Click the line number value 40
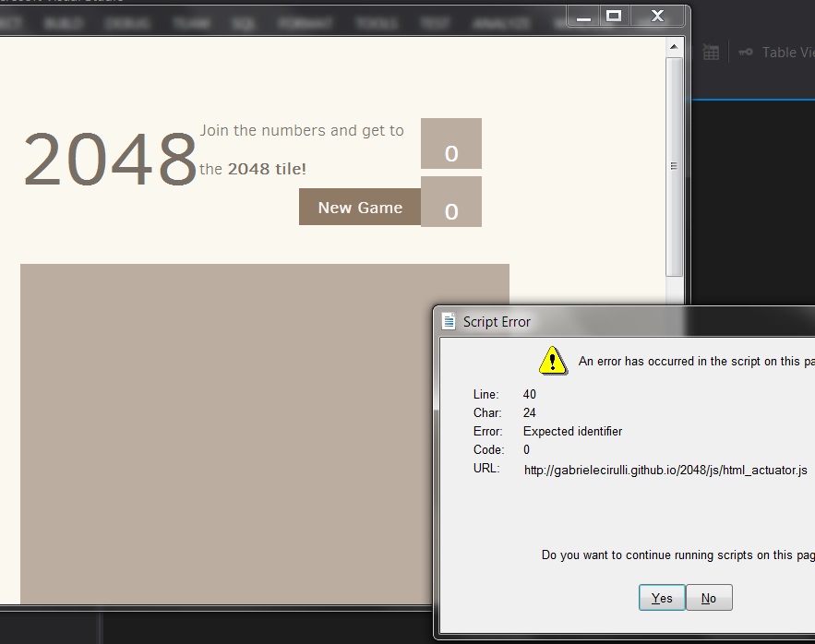815x644 pixels. coord(530,395)
